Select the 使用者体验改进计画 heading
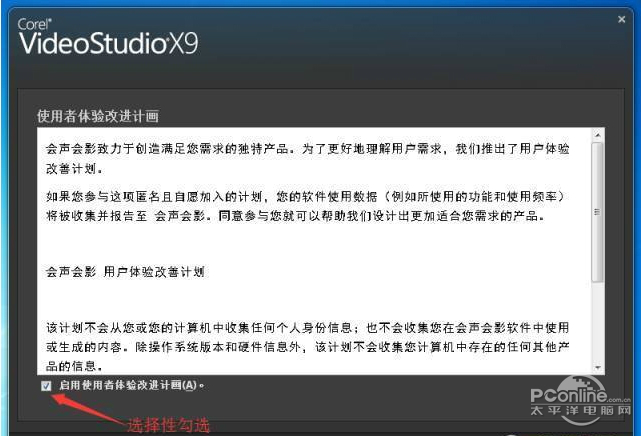The image size is (641, 436). click(x=98, y=116)
